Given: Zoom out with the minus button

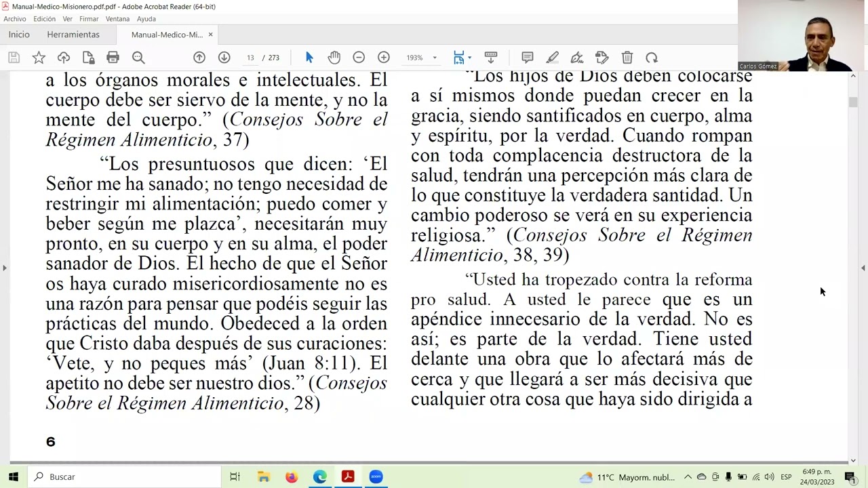Looking at the screenshot, I should (359, 58).
